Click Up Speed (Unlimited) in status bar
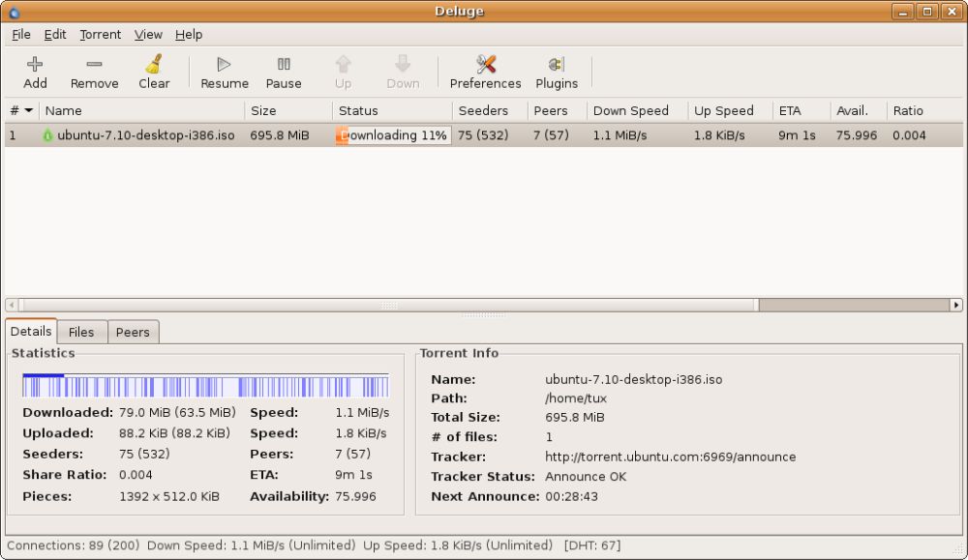The height and width of the screenshot is (560, 968). 458,545
